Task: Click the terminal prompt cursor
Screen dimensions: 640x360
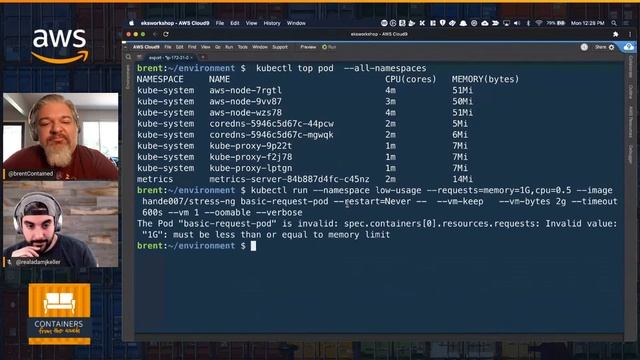Action: 253,246
